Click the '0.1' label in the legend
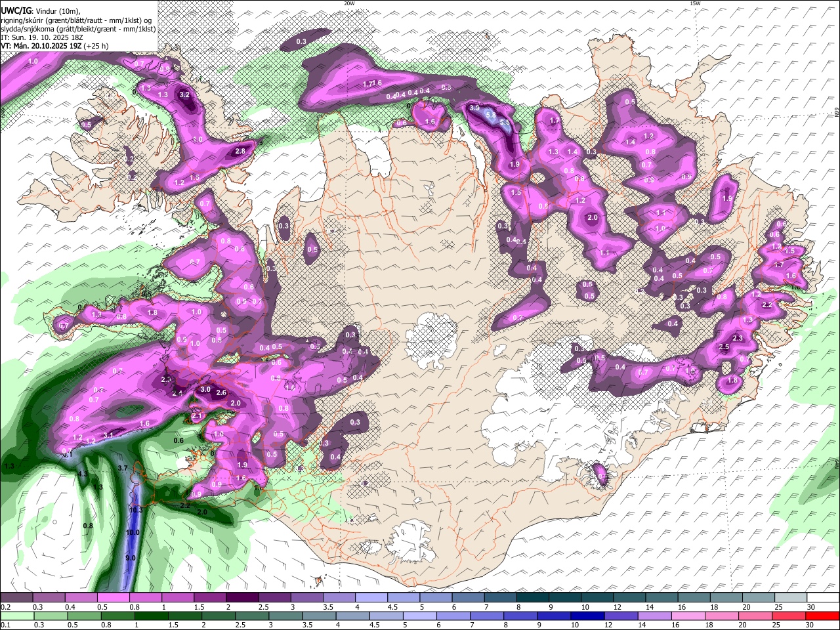The image size is (840, 630). [6, 625]
